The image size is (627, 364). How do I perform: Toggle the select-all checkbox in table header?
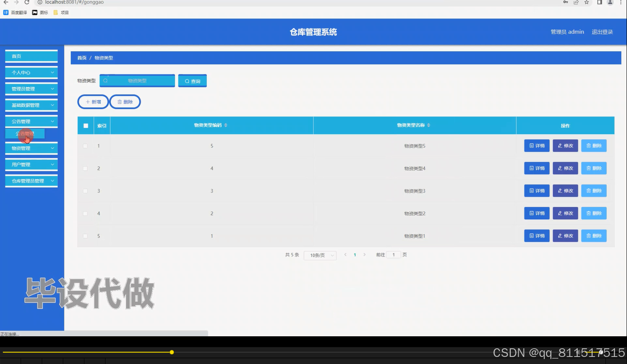point(86,125)
